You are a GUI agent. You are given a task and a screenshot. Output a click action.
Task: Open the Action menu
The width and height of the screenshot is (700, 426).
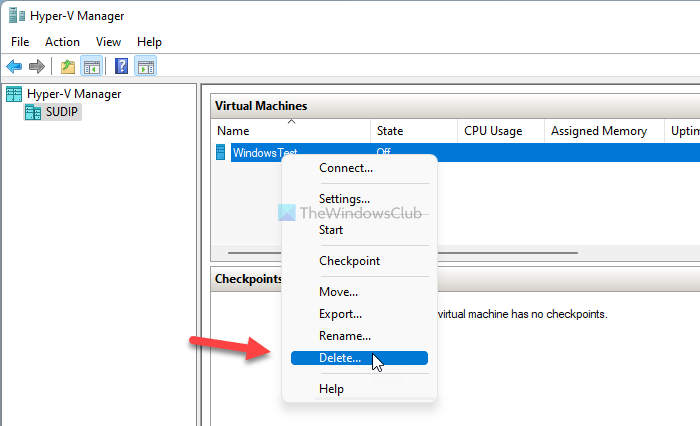62,42
